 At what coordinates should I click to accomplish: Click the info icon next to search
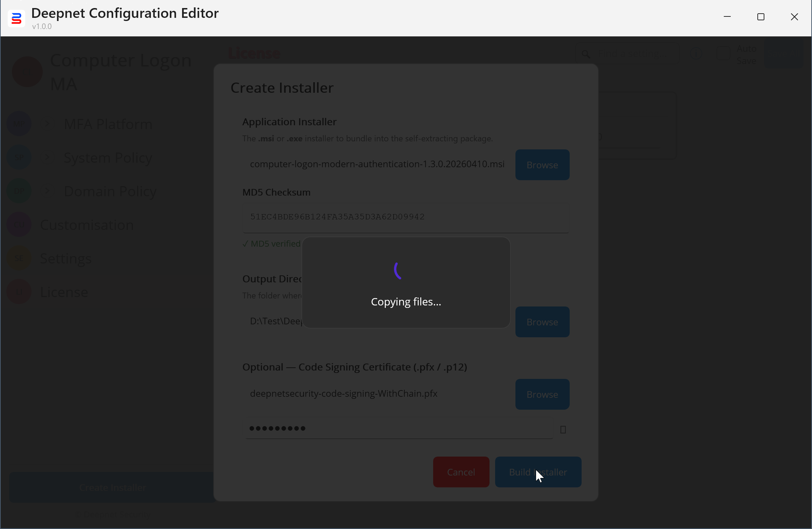[x=696, y=54]
